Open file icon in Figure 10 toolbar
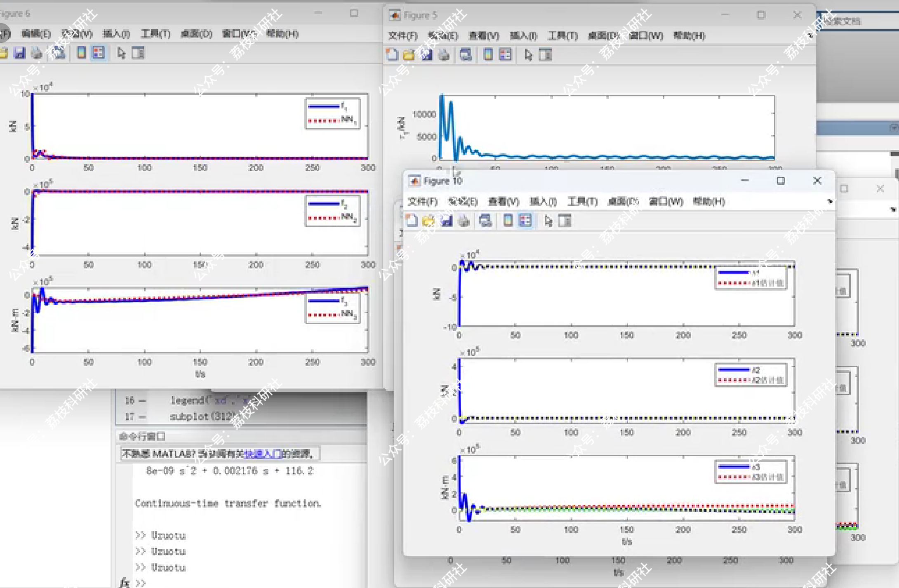The height and width of the screenshot is (588, 899). coord(428,221)
